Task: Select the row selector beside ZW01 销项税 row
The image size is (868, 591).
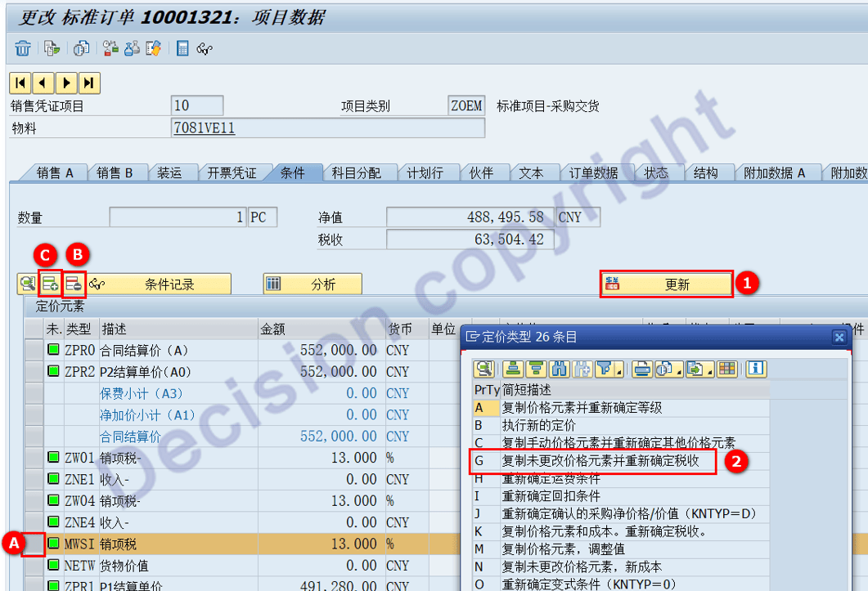Action: click(34, 458)
